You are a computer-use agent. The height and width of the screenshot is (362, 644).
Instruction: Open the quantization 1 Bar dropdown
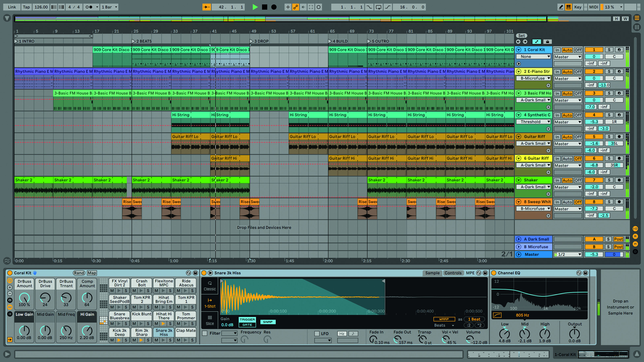(x=109, y=7)
